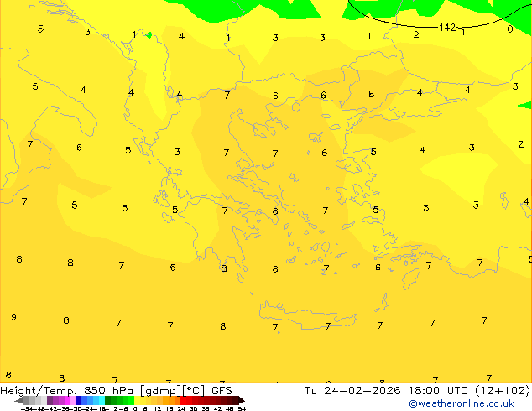This screenshot has width=532, height=411.
Task: Click the 142 height contour label
Action: click(447, 27)
